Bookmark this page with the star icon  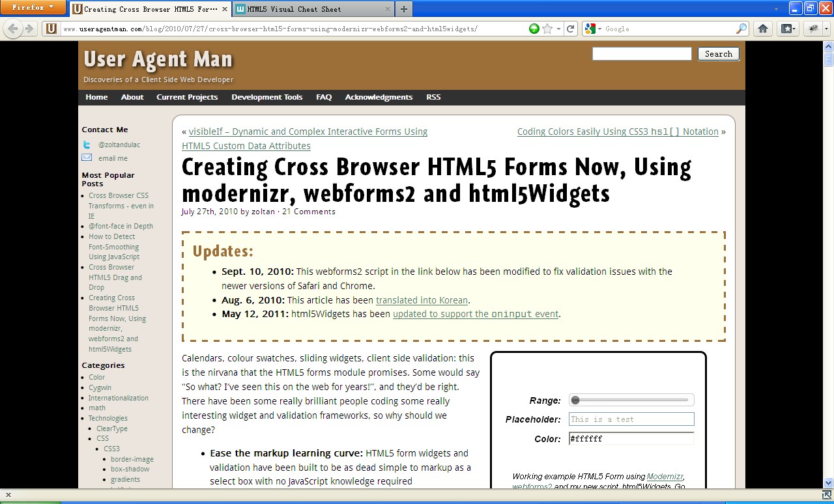point(547,29)
